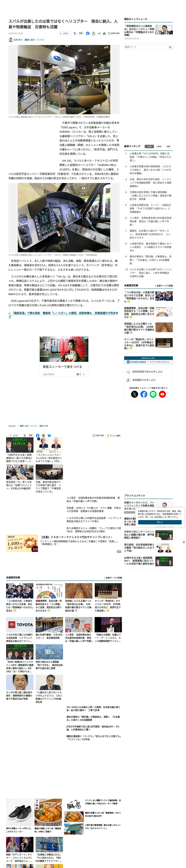Viewport: 186px width, 868px height.
Task: Click the X logo icon below the headline
Action: pos(75,33)
